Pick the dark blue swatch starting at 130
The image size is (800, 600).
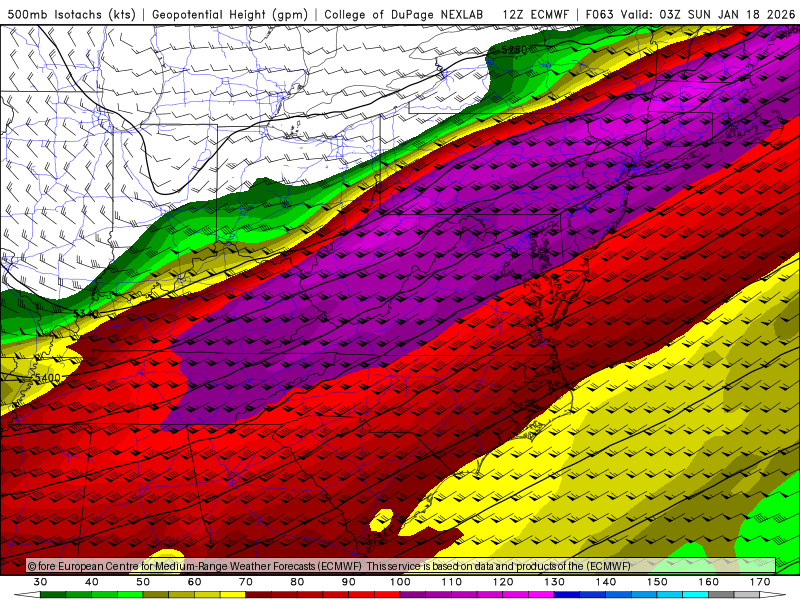point(567,596)
